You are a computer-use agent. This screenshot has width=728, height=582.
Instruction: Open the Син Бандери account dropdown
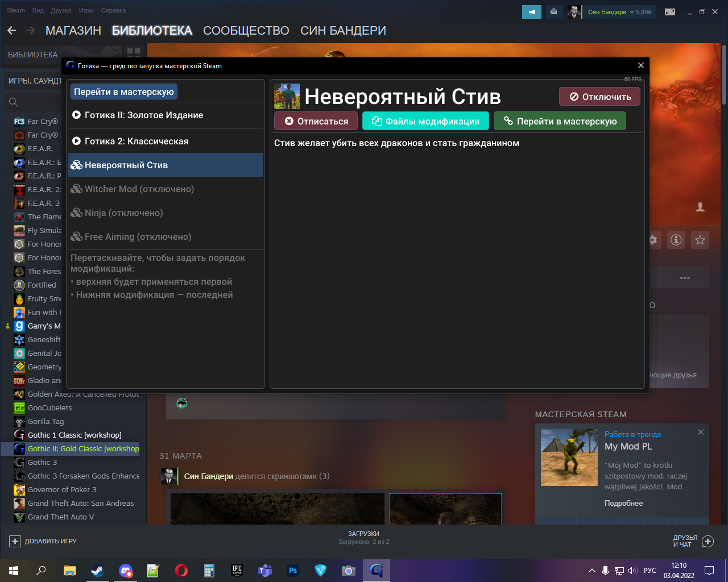pos(619,12)
